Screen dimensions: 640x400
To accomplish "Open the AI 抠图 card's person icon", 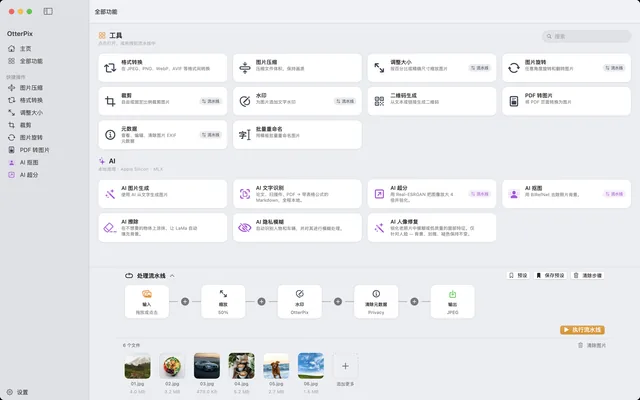I will (x=514, y=194).
